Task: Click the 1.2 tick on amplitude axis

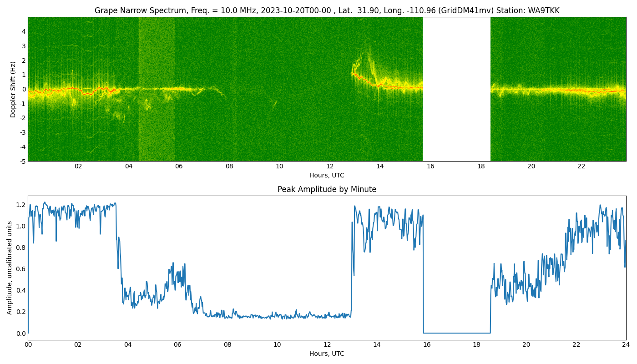Action: [x=20, y=205]
